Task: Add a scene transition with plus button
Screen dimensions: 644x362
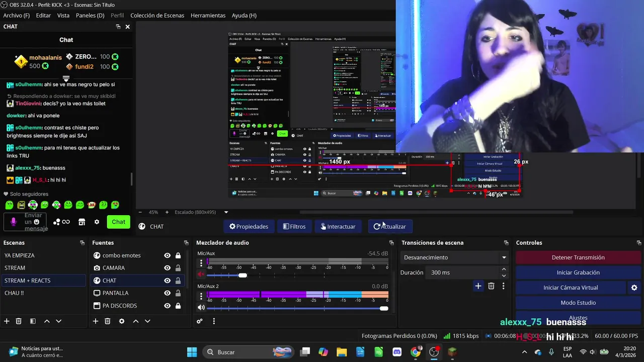Action: pyautogui.click(x=478, y=286)
